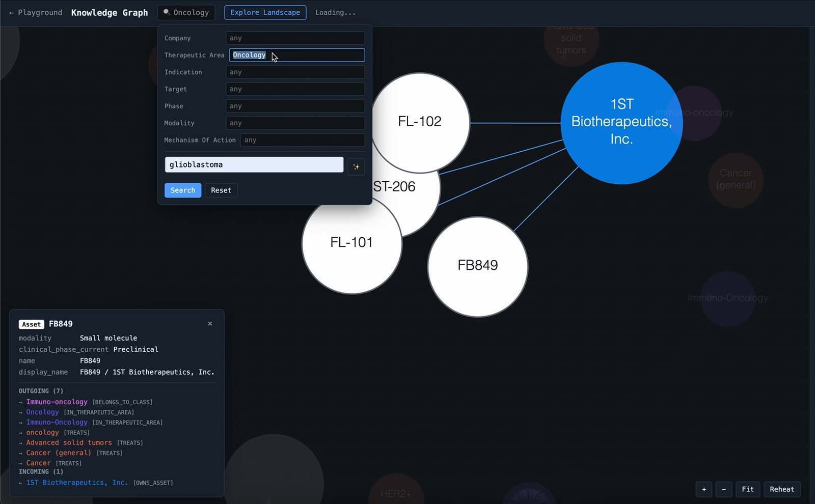Reheat the graph layout
The width and height of the screenshot is (815, 504).
click(781, 489)
